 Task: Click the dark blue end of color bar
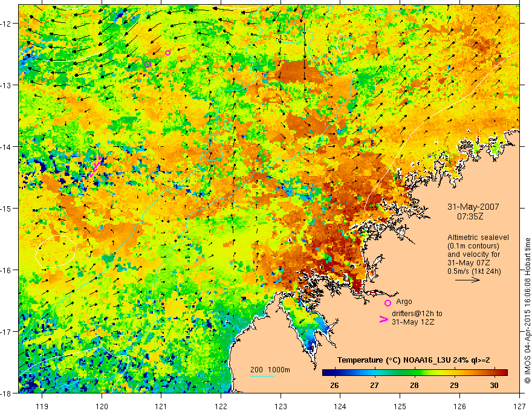pos(326,372)
